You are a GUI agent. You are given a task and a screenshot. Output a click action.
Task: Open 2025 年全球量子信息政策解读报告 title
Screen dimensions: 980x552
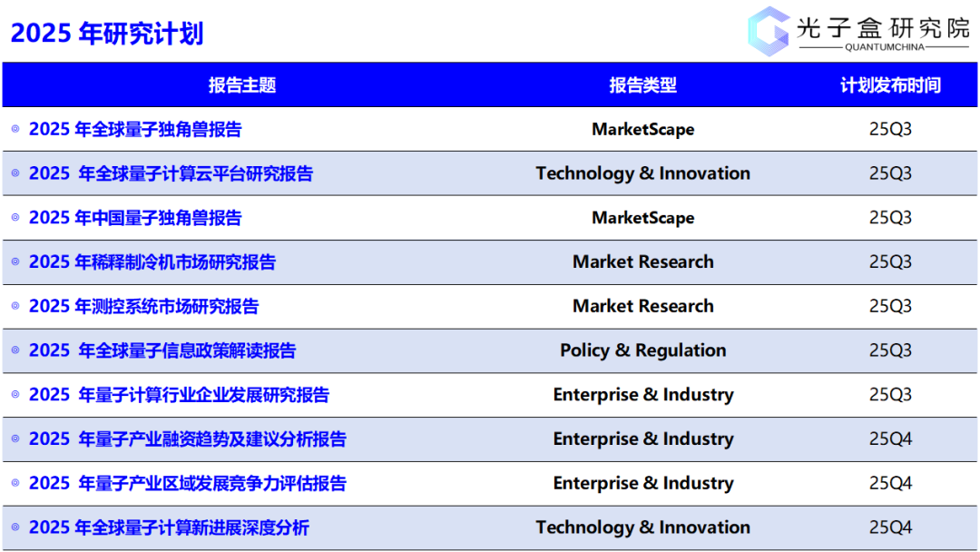pyautogui.click(x=162, y=350)
